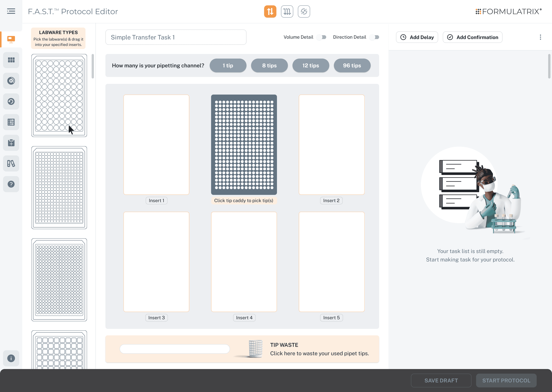
Task: Open the clipboard plus sidebar icon
Action: click(11, 143)
